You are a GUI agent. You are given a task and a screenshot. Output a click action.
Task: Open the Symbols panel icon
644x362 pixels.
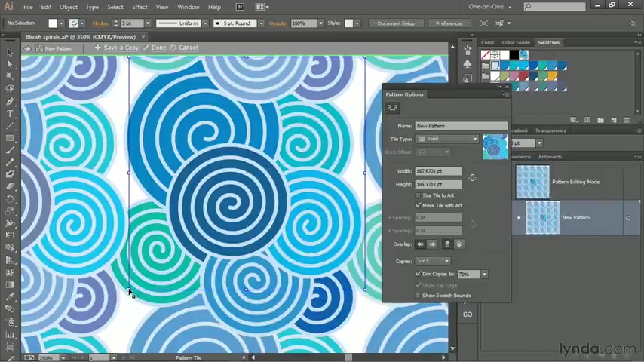(x=468, y=64)
